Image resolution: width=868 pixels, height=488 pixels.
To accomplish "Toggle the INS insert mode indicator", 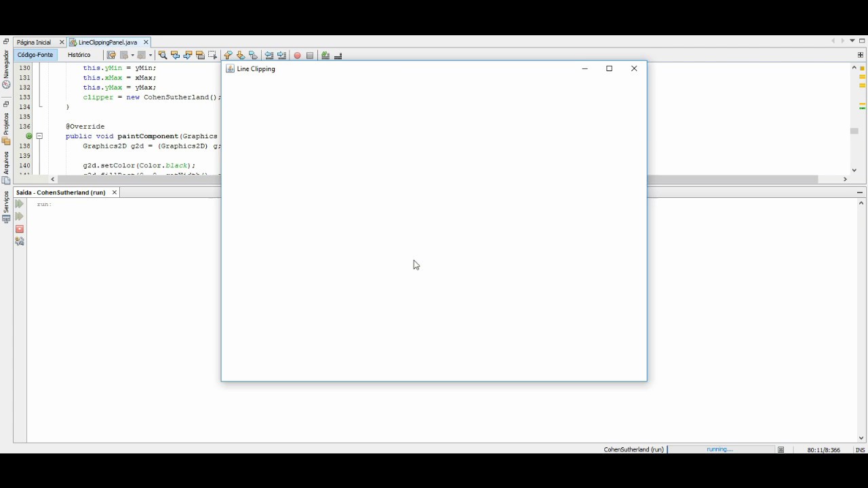I will pos(860,450).
